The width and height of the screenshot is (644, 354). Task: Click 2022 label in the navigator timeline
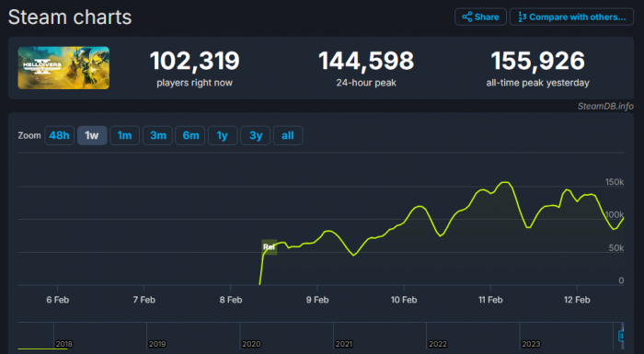(x=437, y=344)
